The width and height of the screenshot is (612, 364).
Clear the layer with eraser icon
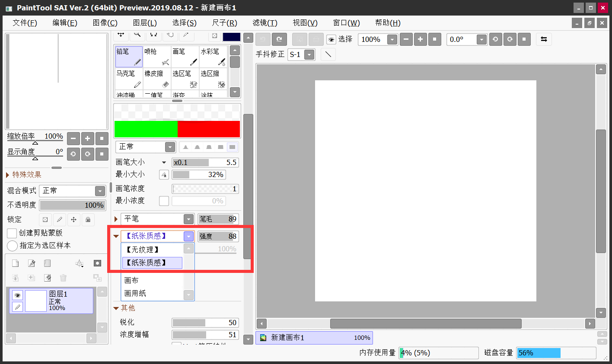tap(48, 278)
